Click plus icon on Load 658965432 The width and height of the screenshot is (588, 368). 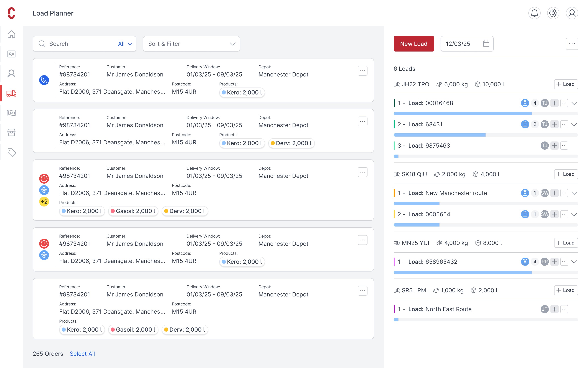pos(554,262)
